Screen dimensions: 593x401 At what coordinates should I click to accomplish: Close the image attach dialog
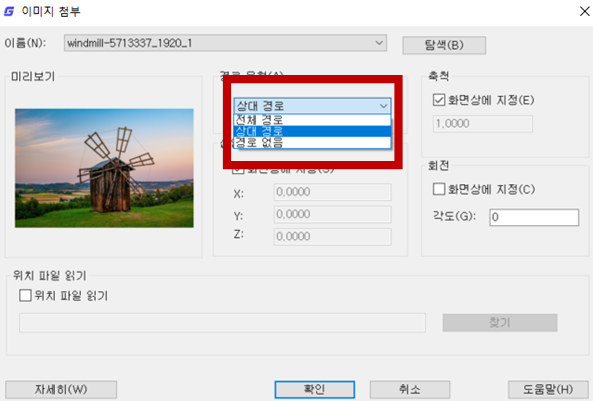(584, 11)
